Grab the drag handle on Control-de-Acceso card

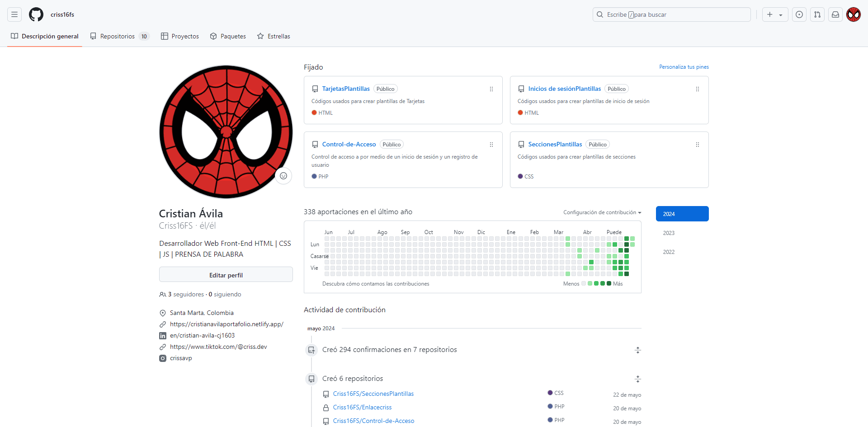tap(491, 145)
